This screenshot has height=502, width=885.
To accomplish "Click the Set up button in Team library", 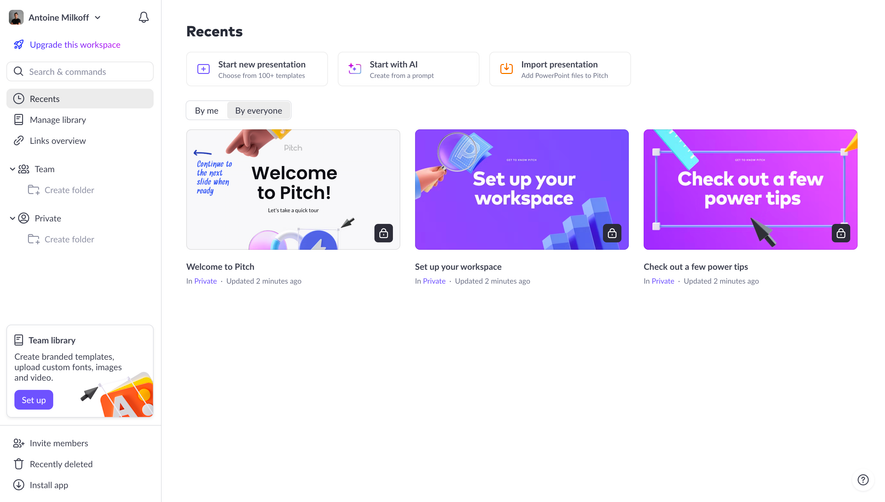I will (34, 400).
